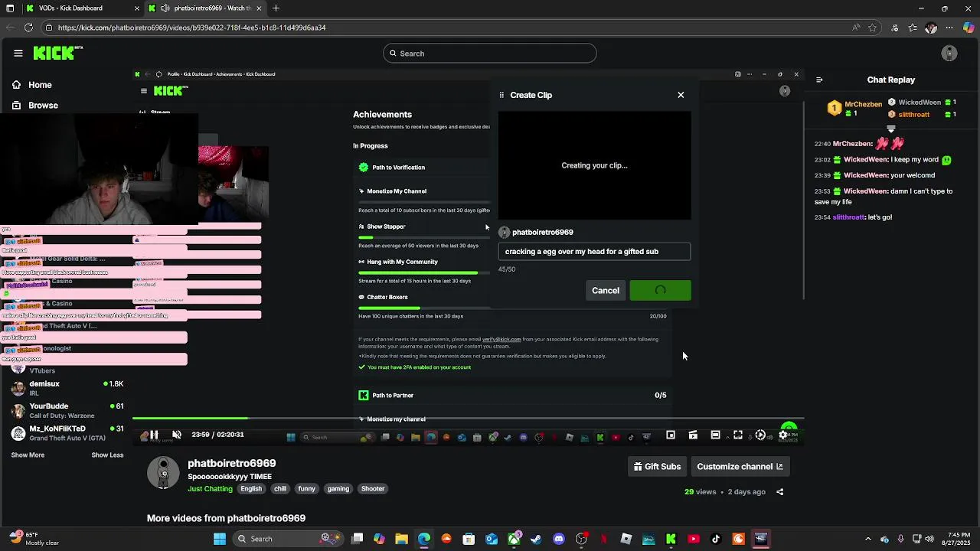The height and width of the screenshot is (551, 980).
Task: Unmute the video player volume
Action: click(177, 435)
